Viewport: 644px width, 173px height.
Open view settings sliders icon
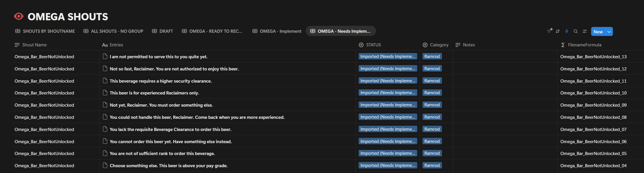[584, 31]
